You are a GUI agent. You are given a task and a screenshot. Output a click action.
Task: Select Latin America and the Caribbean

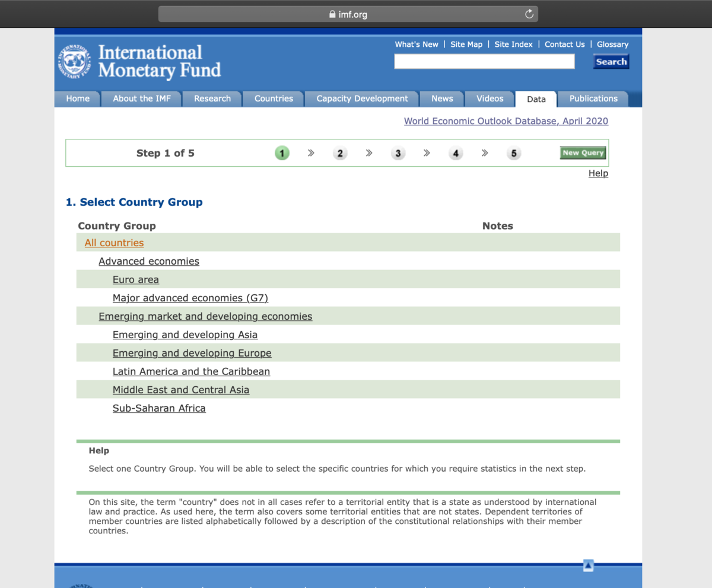[191, 371]
